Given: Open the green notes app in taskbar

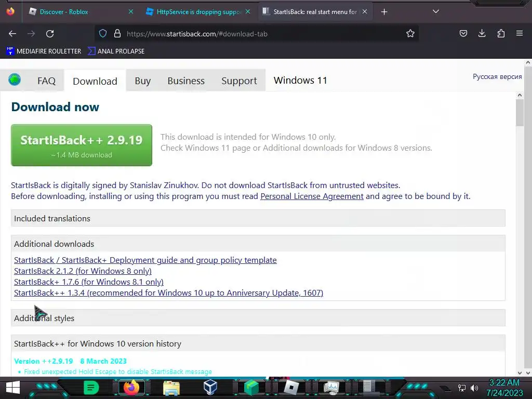Looking at the screenshot, I should point(91,387).
